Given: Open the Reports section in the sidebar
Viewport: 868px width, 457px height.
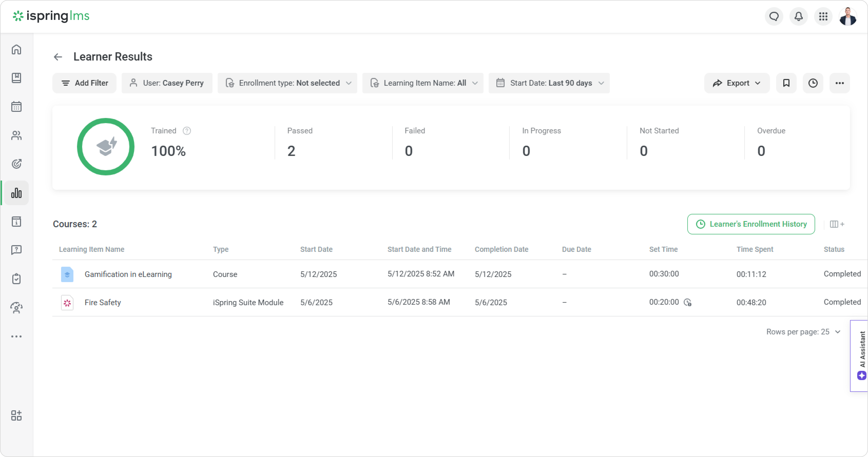Looking at the screenshot, I should [16, 193].
